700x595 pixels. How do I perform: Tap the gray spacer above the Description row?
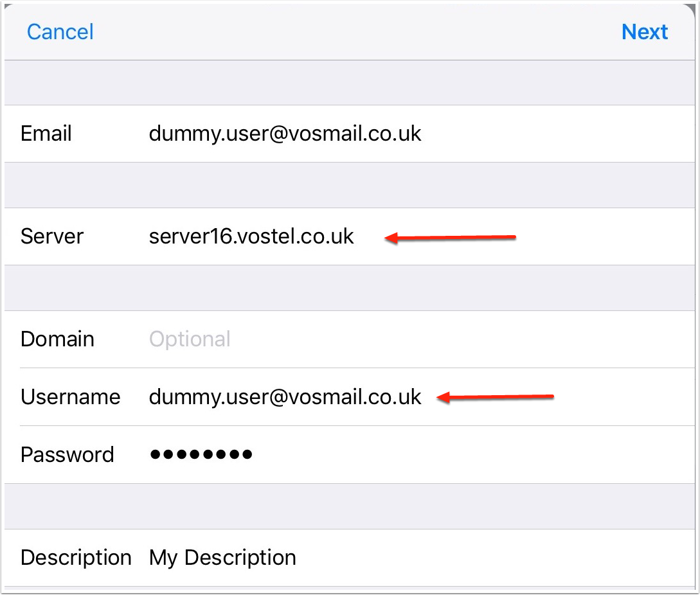coord(350,506)
